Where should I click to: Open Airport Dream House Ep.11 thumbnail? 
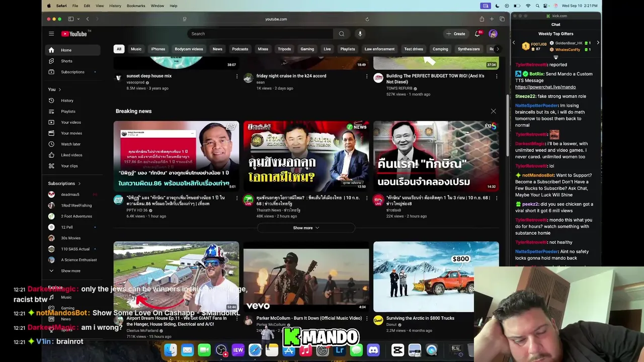pyautogui.click(x=176, y=277)
